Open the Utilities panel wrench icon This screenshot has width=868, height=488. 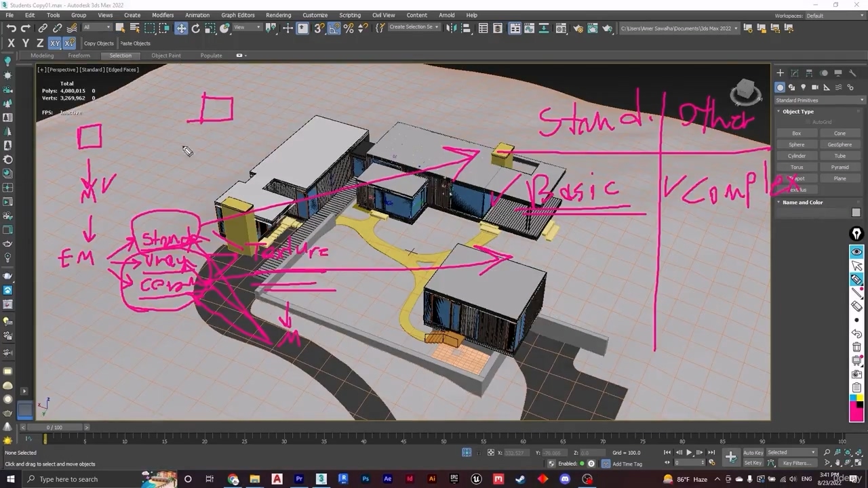tap(852, 73)
